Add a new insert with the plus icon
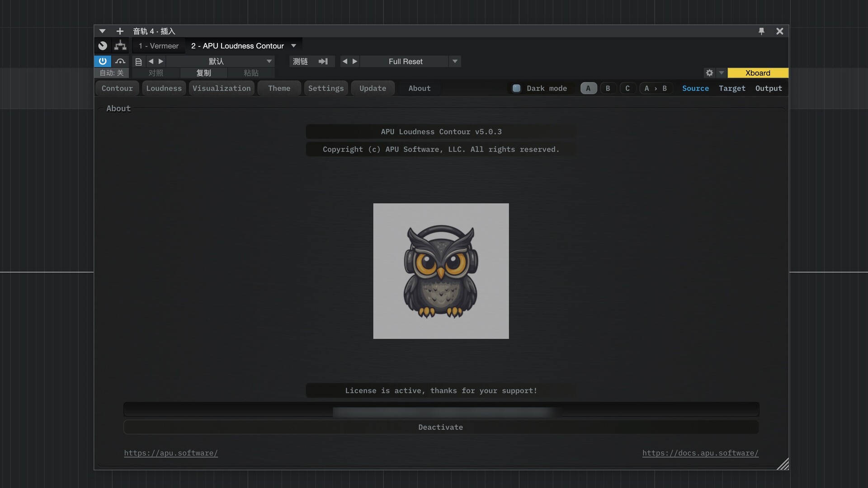The image size is (868, 488). pyautogui.click(x=120, y=31)
